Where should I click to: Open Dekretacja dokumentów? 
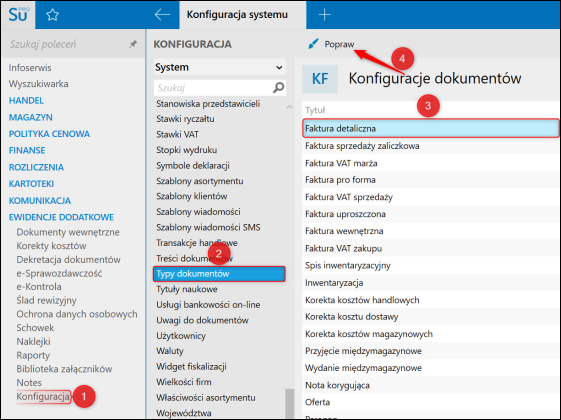(x=68, y=259)
